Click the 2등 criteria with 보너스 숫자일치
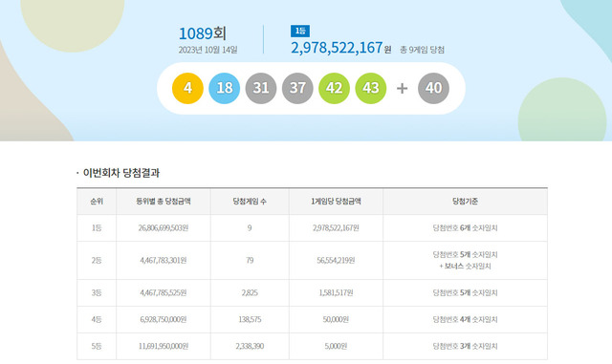The height and width of the screenshot is (364, 612). 465,260
